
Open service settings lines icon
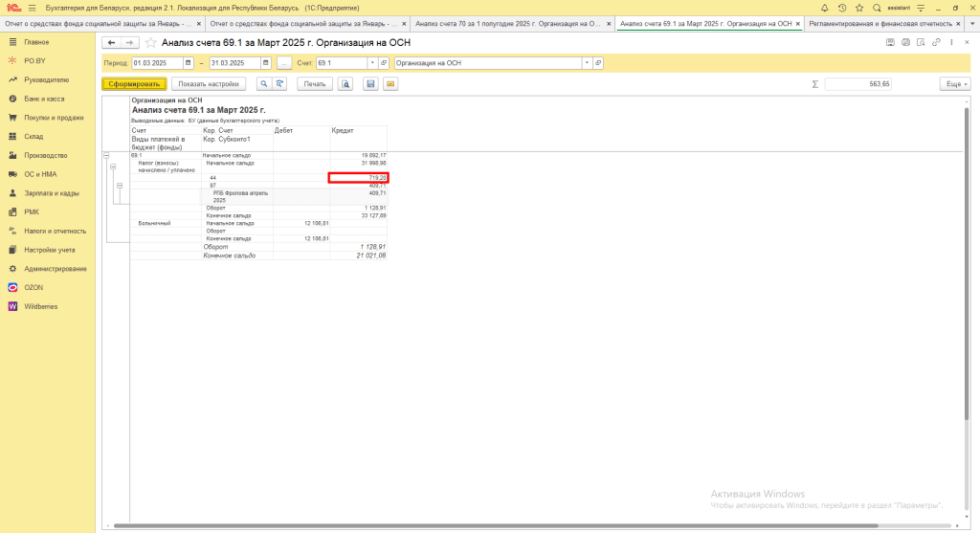coord(921,8)
